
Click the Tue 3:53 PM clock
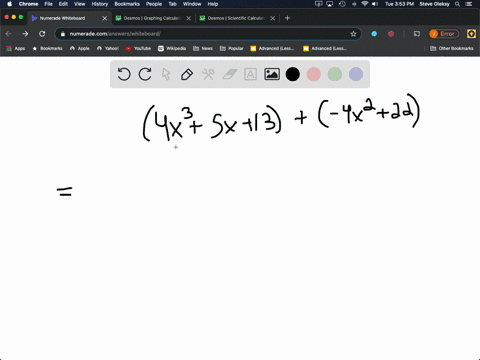[399, 4]
